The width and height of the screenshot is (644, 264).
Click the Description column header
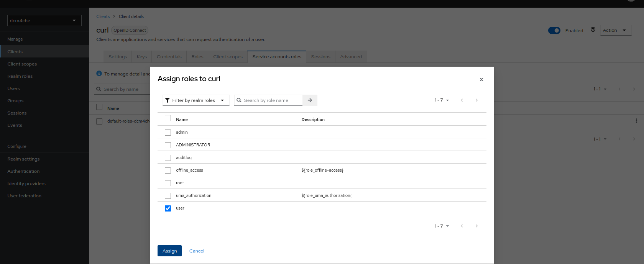click(x=313, y=120)
